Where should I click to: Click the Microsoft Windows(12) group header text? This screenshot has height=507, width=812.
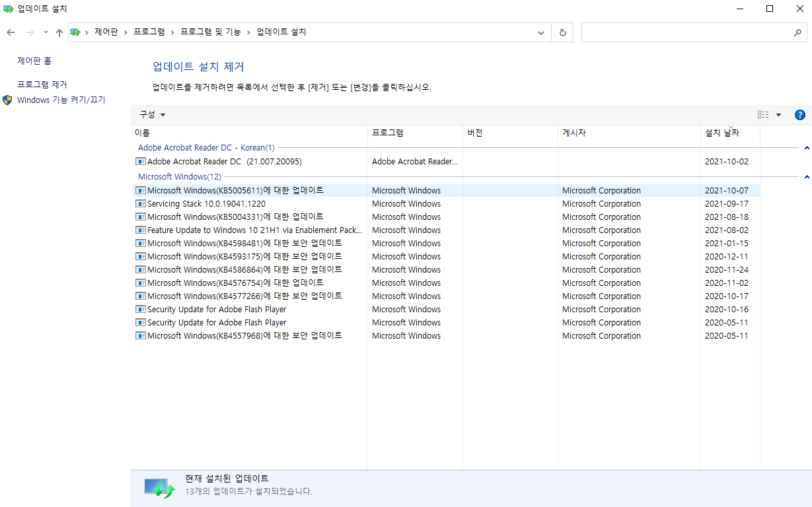point(180,177)
